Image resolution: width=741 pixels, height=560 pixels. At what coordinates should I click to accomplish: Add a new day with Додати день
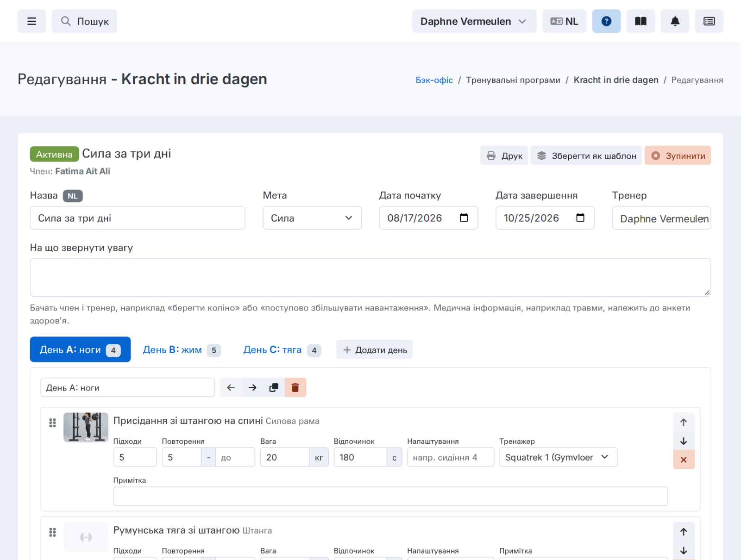374,350
